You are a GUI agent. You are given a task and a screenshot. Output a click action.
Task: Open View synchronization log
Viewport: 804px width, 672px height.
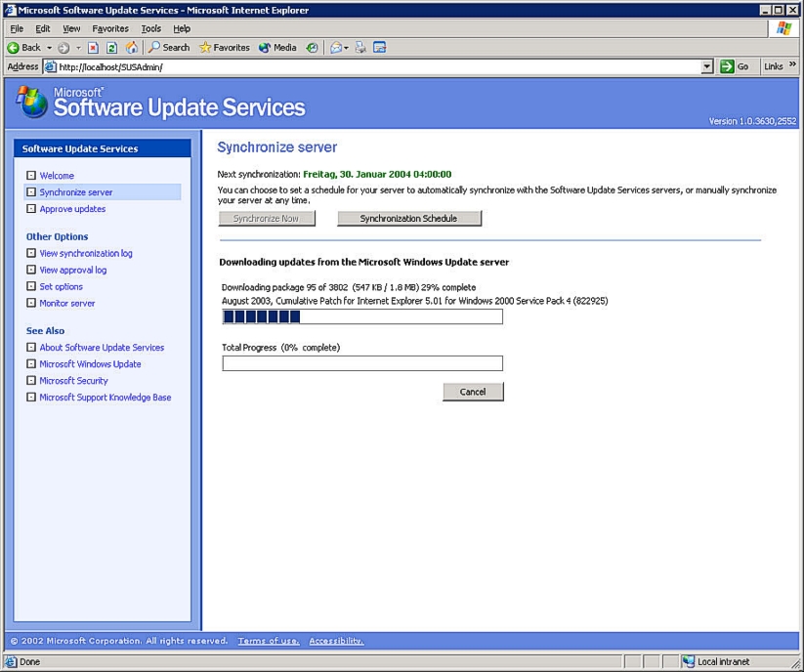[86, 253]
